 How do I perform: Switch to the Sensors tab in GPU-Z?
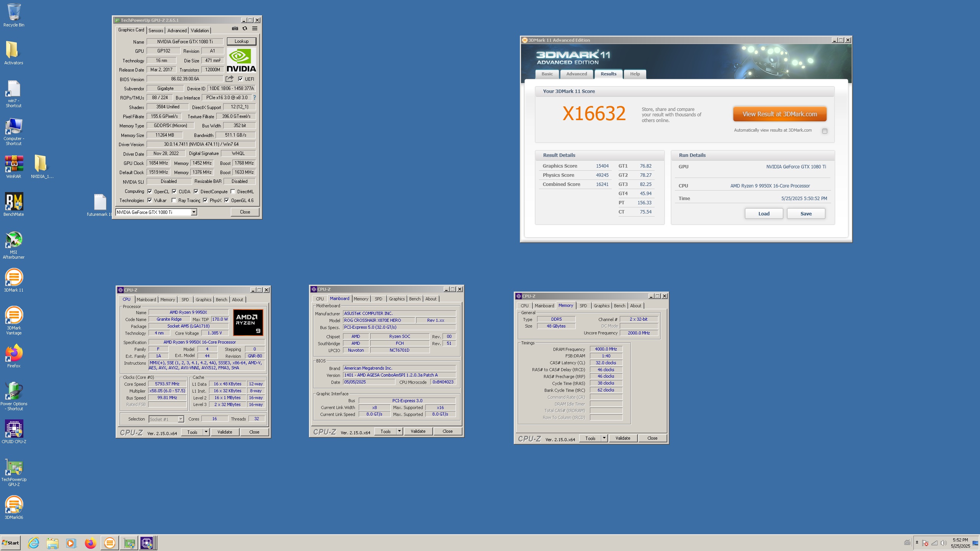pyautogui.click(x=156, y=30)
